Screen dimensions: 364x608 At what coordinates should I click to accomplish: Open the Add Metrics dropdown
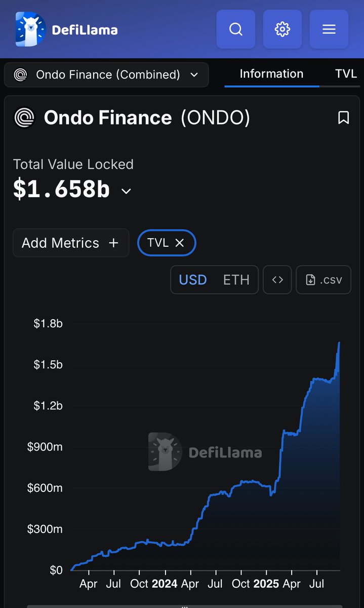pos(70,243)
